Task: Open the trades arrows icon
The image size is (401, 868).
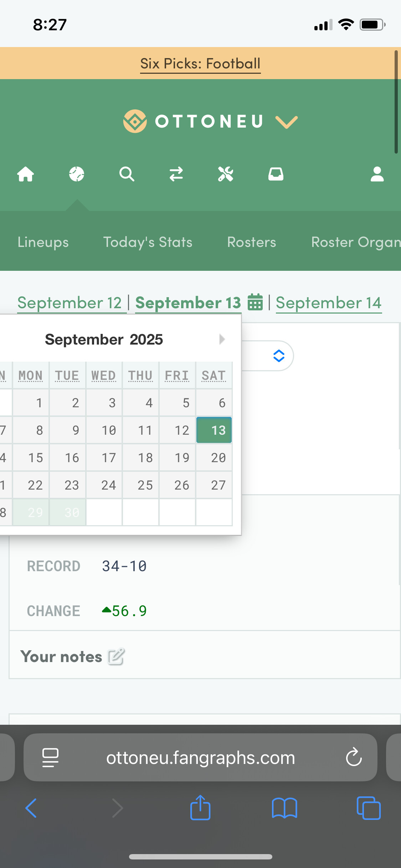Action: click(x=176, y=174)
